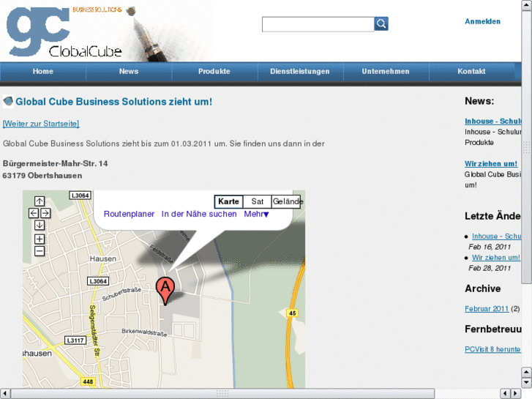The image size is (532, 399).
Task: Click the 448 road shield on map
Action: pyautogui.click(x=88, y=381)
